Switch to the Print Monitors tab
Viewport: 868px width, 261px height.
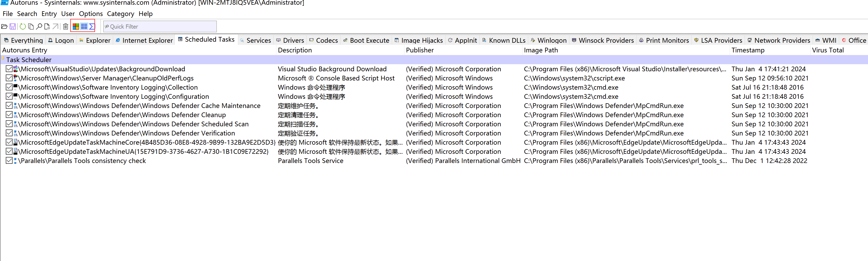(x=664, y=40)
